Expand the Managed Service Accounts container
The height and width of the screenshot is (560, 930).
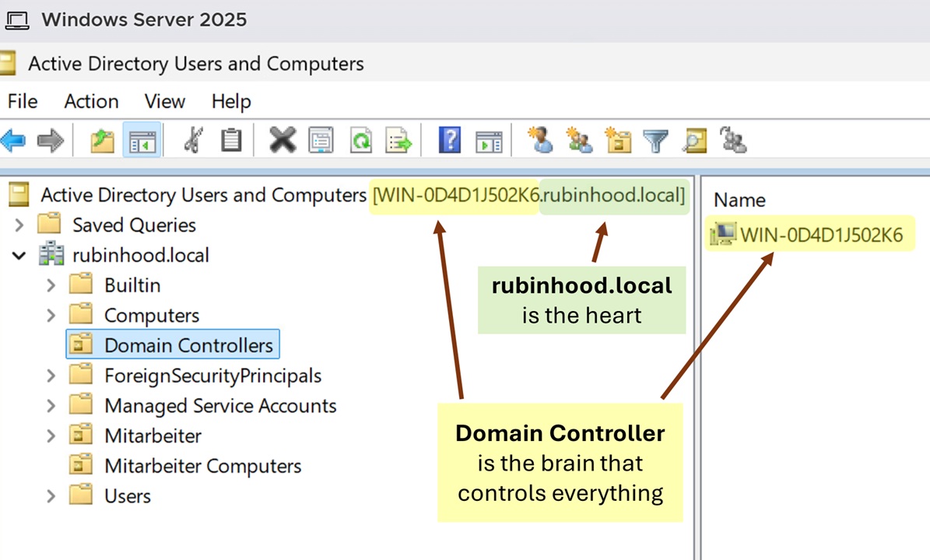(x=51, y=406)
